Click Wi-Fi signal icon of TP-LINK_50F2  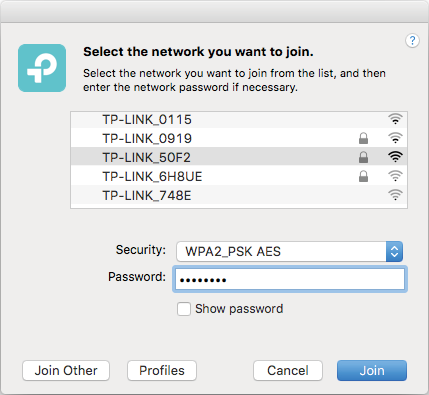tap(395, 157)
